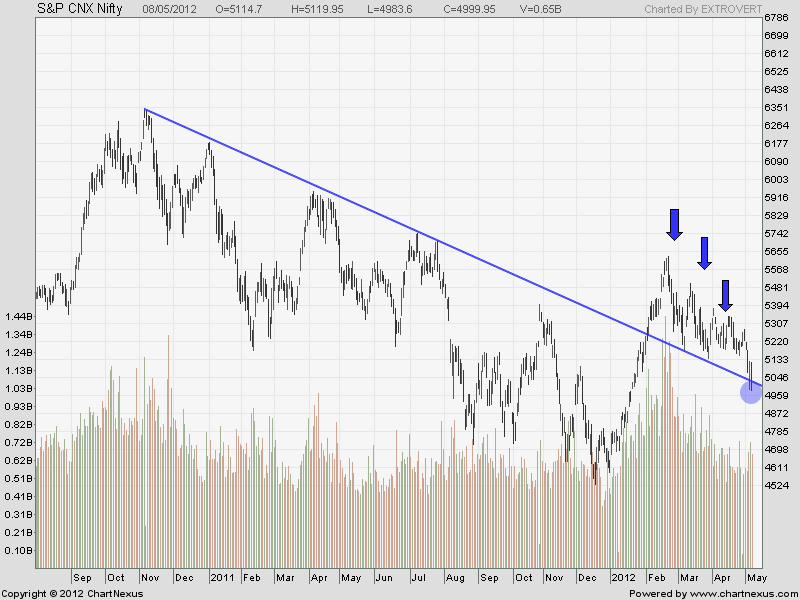Viewport: 800px width, 600px height.
Task: Click the 0.10B volume axis label
Action: click(x=17, y=551)
